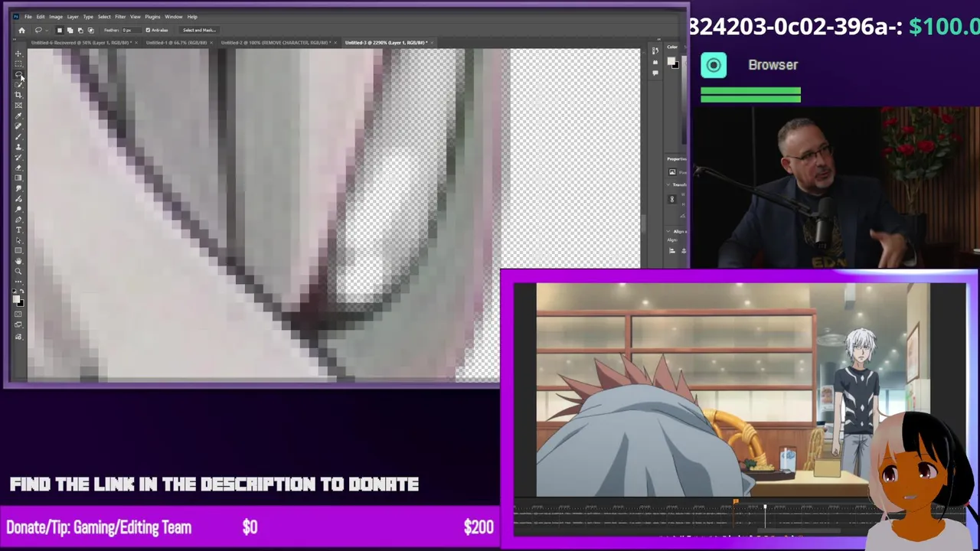This screenshot has width=980, height=551.
Task: Select the Quick Selection tool
Action: click(x=18, y=86)
